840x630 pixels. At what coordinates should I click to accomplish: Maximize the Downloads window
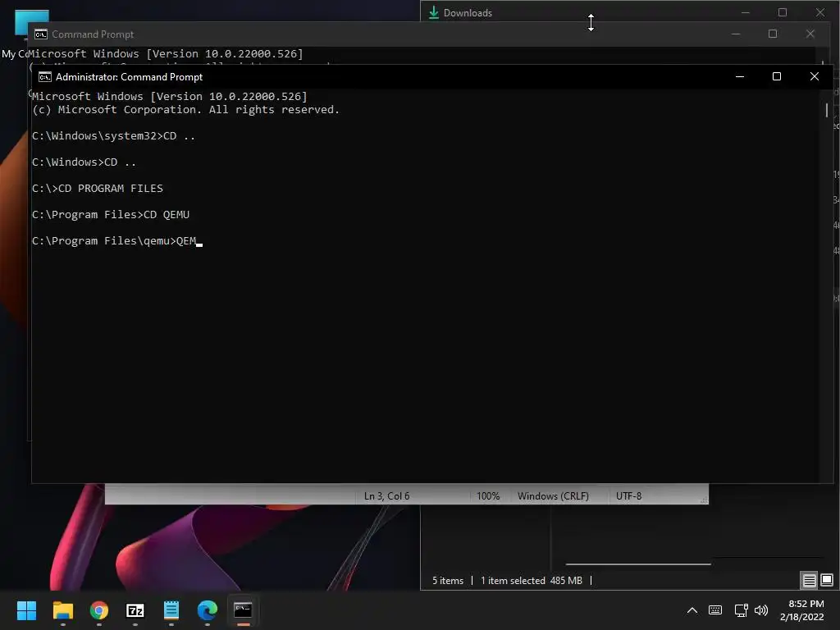(x=782, y=12)
